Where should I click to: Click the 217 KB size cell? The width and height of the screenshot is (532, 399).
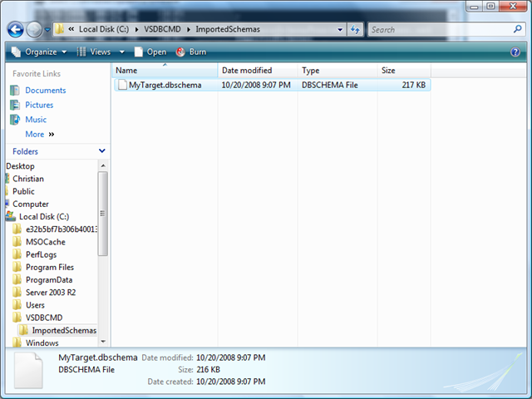pos(414,85)
